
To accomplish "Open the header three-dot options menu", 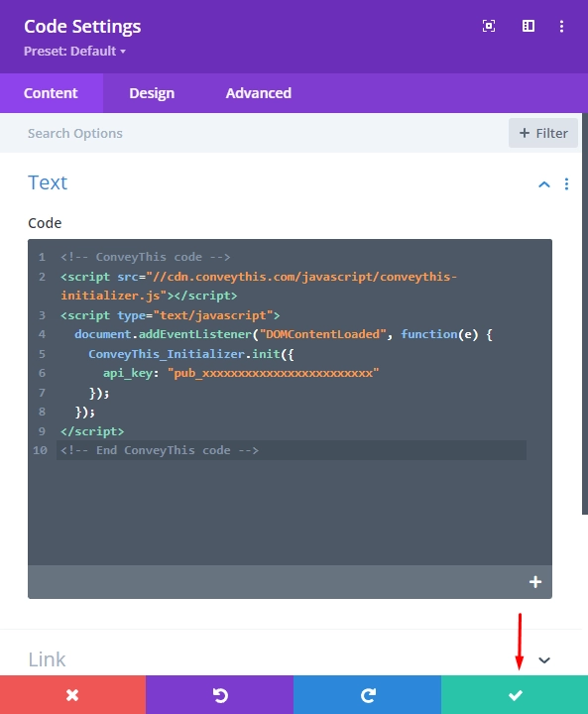I will 561,26.
